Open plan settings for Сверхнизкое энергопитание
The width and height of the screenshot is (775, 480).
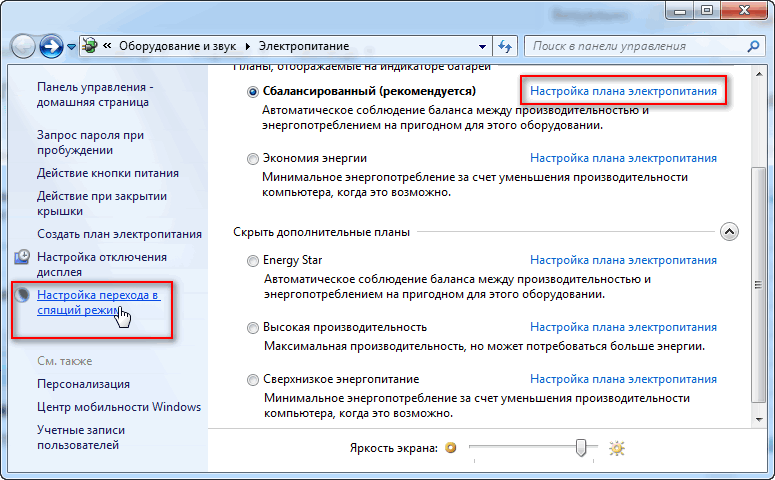[623, 379]
